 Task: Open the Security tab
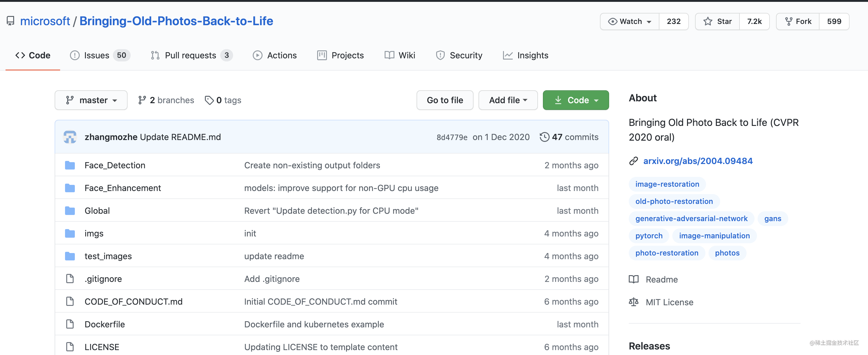(459, 55)
